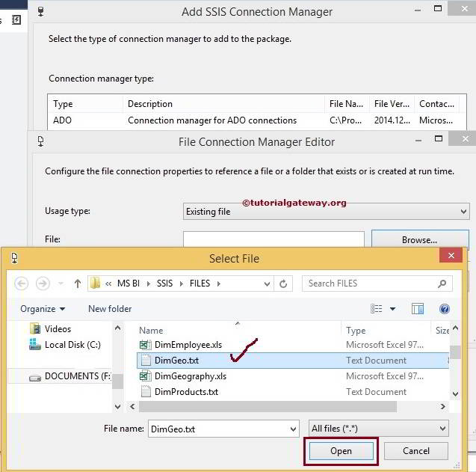
Task: Click the Back arrow in Select File
Action: pyautogui.click(x=21, y=283)
